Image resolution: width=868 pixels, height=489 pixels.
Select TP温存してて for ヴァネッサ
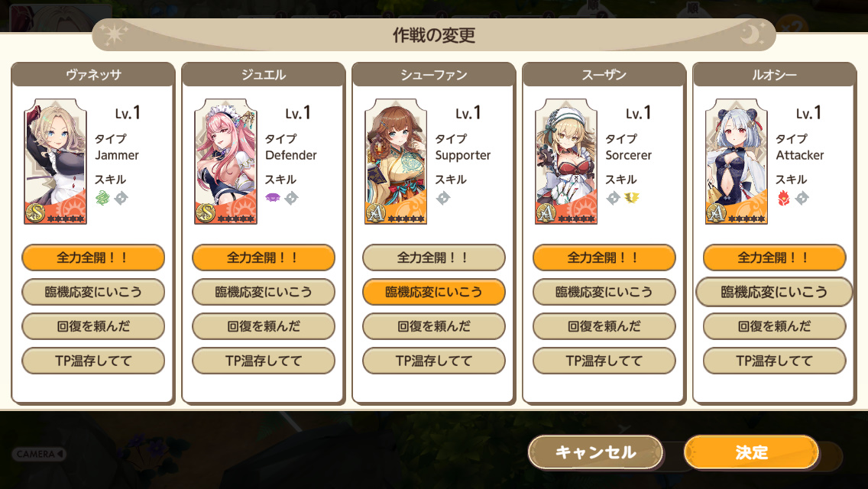93,361
